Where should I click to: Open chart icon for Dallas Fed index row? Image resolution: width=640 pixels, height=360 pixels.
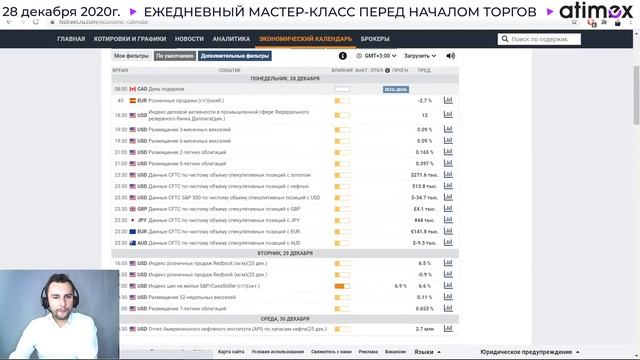click(x=448, y=115)
